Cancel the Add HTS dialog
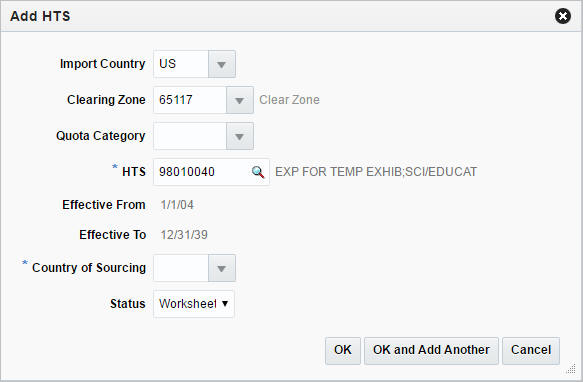 pyautogui.click(x=531, y=351)
